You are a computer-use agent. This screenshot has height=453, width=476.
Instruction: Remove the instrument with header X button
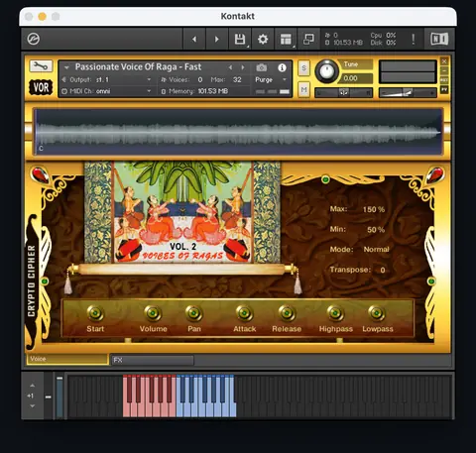click(444, 61)
